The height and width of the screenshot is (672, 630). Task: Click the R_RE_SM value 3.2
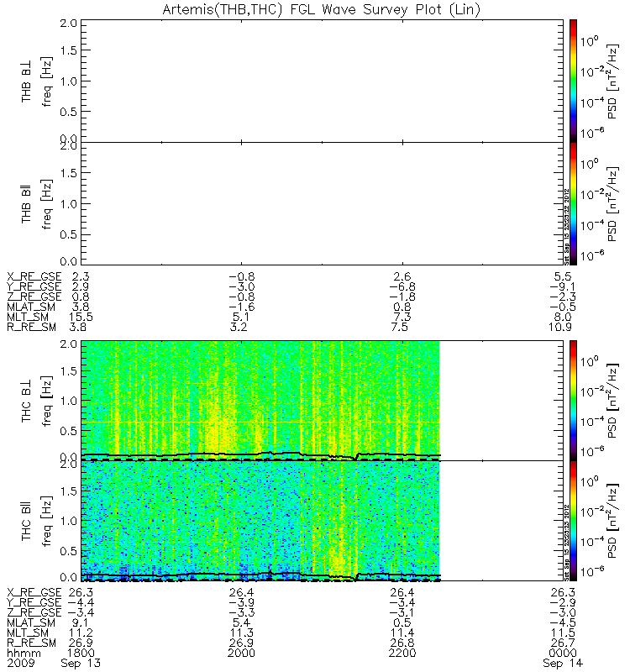(239, 327)
